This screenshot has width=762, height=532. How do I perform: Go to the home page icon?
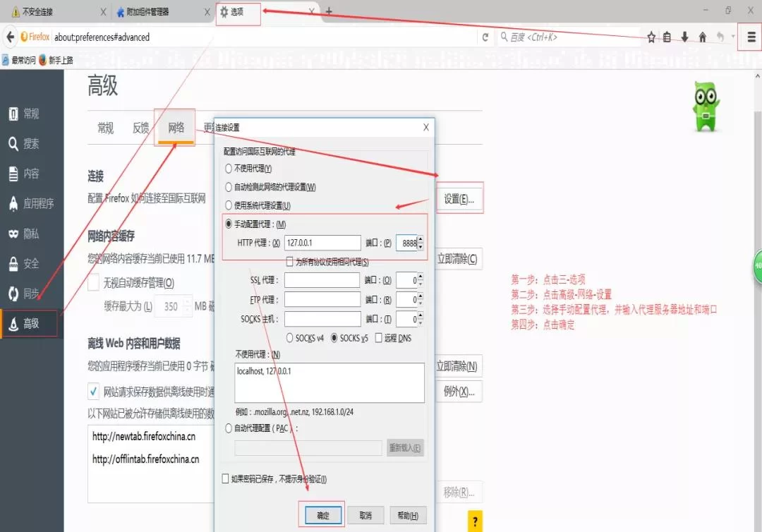point(702,37)
